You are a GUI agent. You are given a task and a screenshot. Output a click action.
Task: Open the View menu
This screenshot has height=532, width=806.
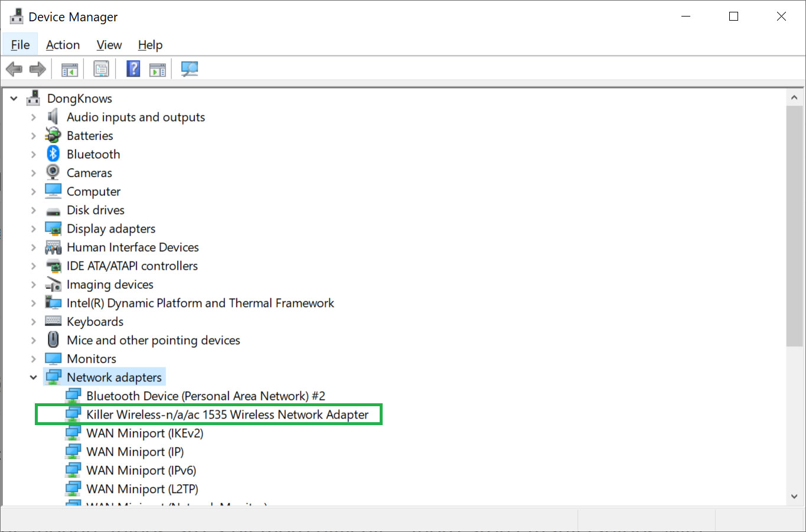[x=109, y=45]
